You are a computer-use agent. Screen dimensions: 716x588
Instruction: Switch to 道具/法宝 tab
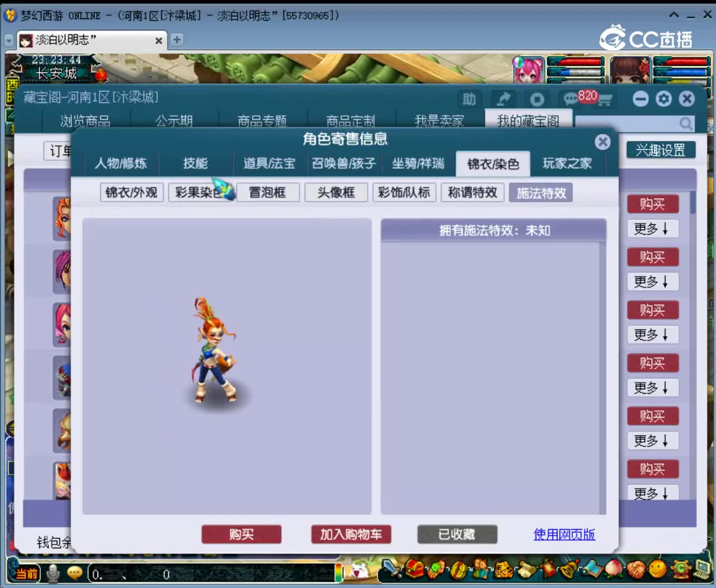coord(269,163)
